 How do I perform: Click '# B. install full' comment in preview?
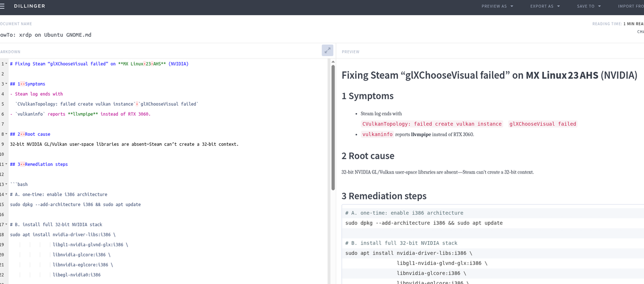401,243
